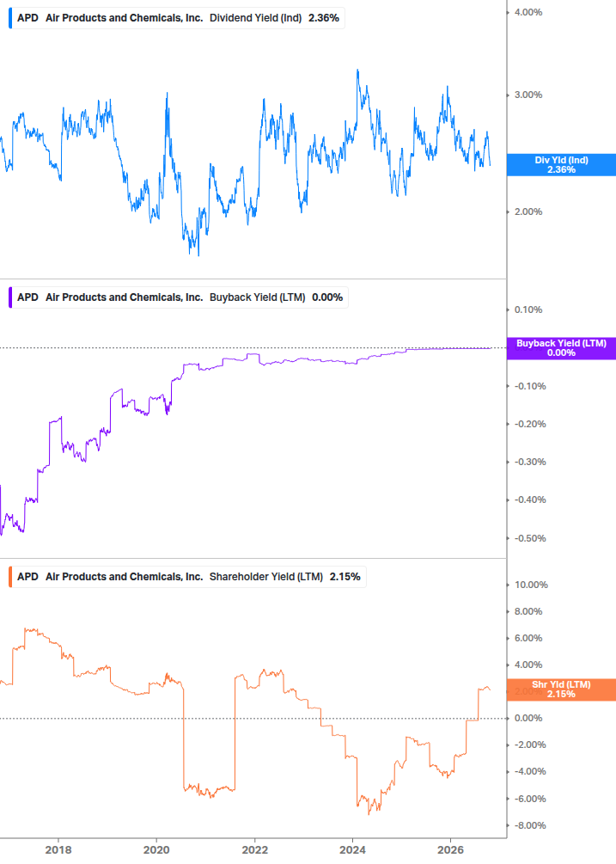
Task: Click the -0.30% label on the buyback yield axis
Action: (x=530, y=462)
